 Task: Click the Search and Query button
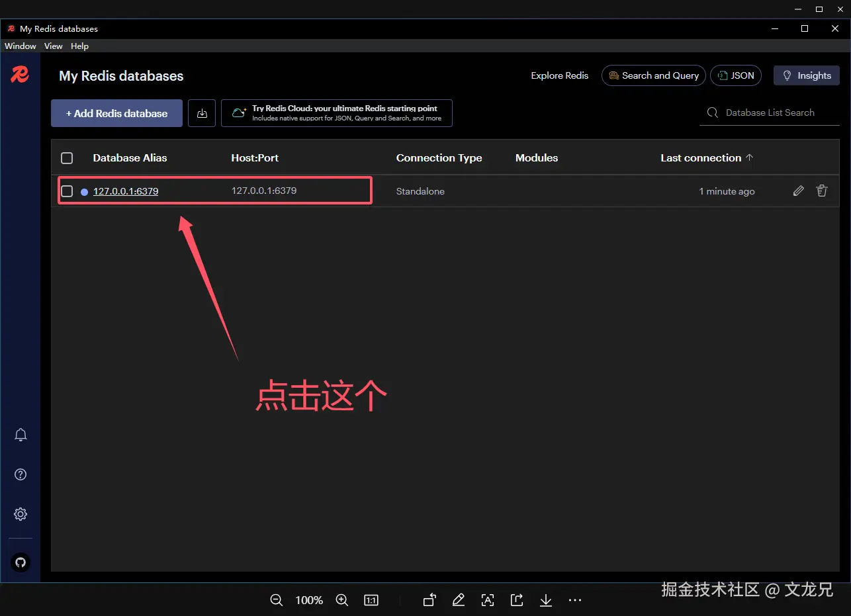pyautogui.click(x=654, y=75)
